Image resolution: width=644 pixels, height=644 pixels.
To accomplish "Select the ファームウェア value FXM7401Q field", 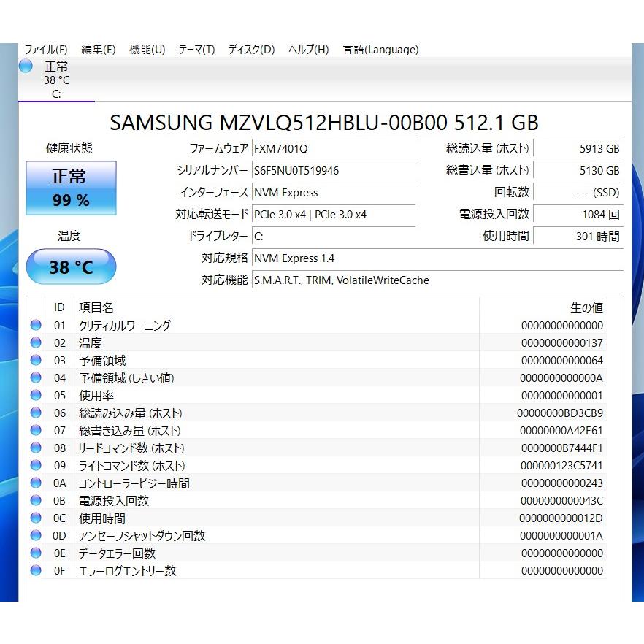I will coord(334,150).
